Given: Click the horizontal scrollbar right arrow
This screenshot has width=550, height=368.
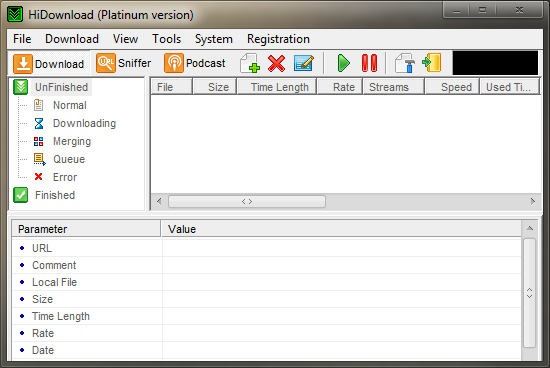Looking at the screenshot, I should (x=533, y=201).
